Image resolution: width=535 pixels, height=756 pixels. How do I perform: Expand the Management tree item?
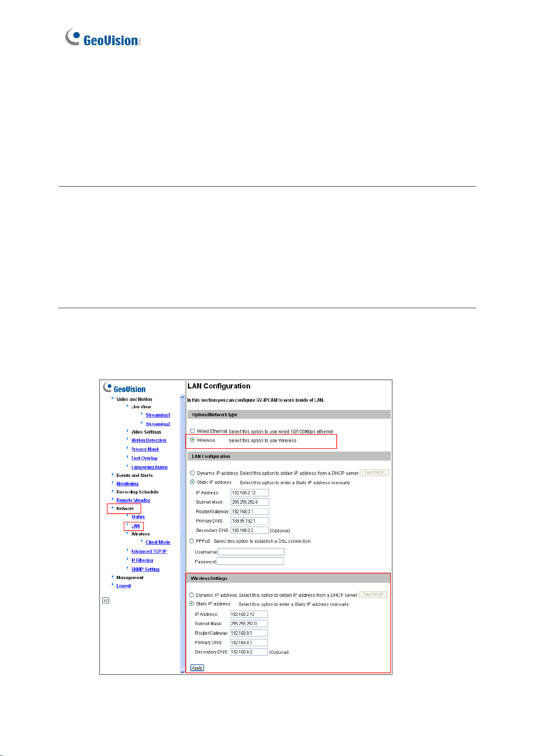tap(113, 577)
